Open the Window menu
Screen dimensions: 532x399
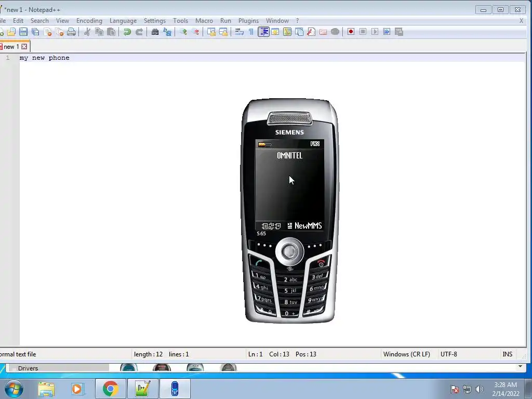pos(277,21)
